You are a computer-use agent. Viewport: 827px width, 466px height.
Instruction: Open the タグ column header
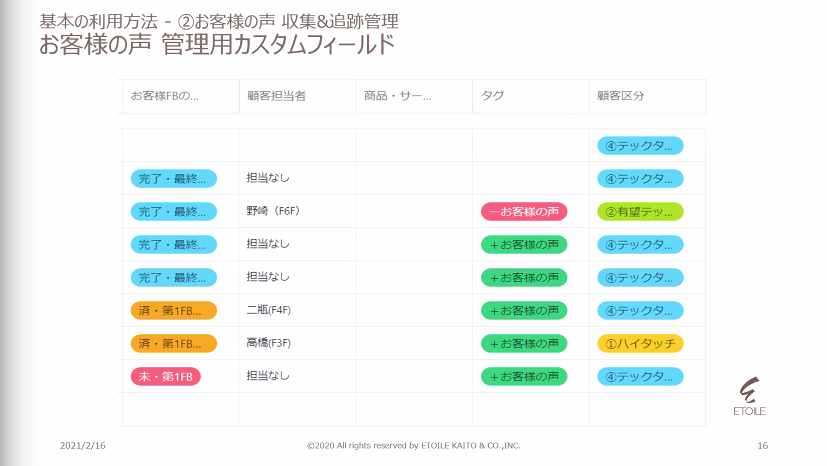coord(493,96)
